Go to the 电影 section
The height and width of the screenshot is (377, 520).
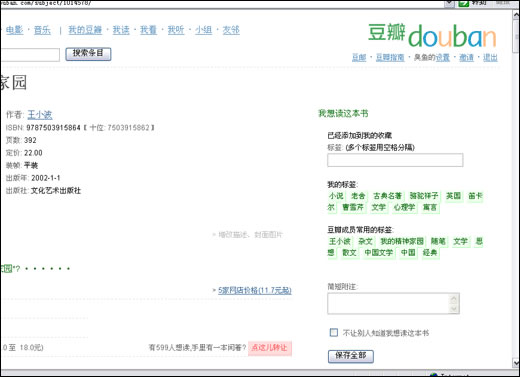click(14, 30)
